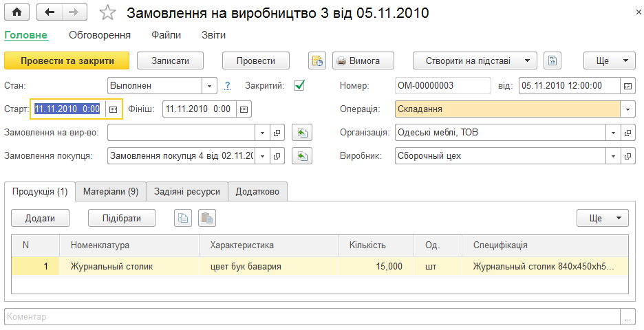Image resolution: width=644 pixels, height=330 pixels.
Task: Paste rows into the products table
Action: (x=207, y=218)
